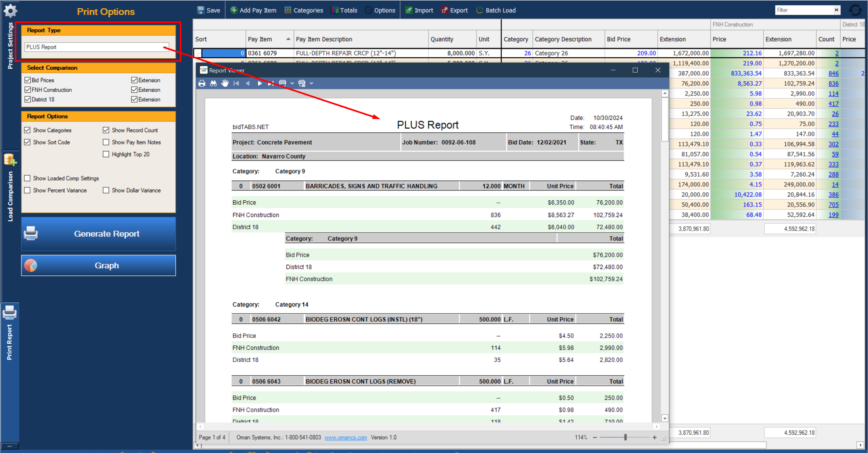Open the PLUS Report type dropdown
This screenshot has width=868, height=453.
[x=97, y=47]
